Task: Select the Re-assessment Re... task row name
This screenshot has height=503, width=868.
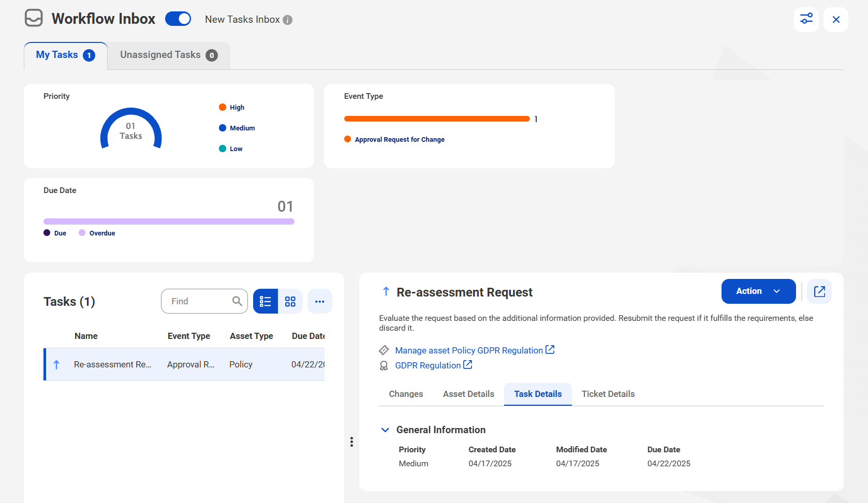Action: 113,364
